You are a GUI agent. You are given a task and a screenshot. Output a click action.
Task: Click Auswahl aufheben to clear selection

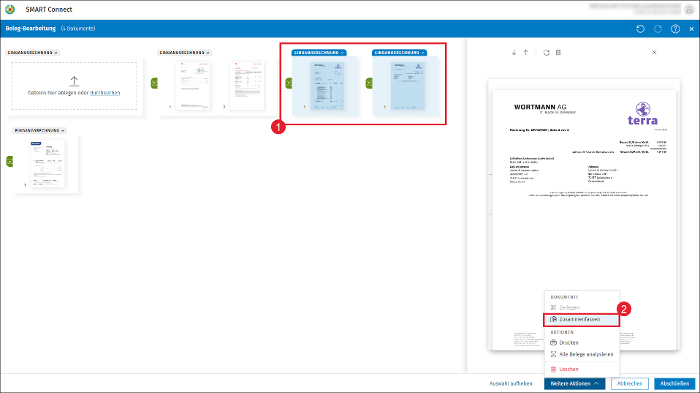[x=511, y=384]
